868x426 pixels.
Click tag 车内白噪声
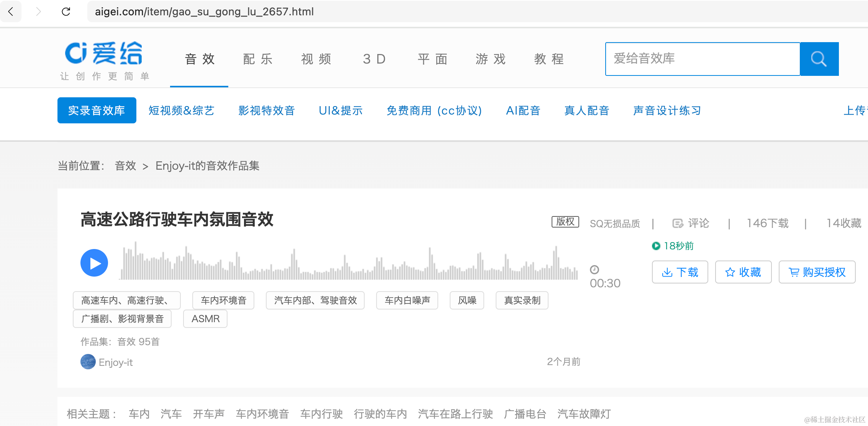(407, 300)
